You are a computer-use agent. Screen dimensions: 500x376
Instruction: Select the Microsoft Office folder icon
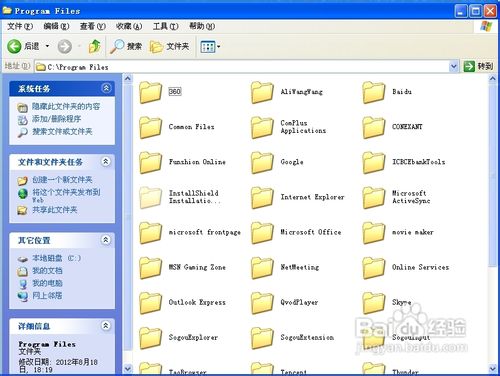click(262, 233)
